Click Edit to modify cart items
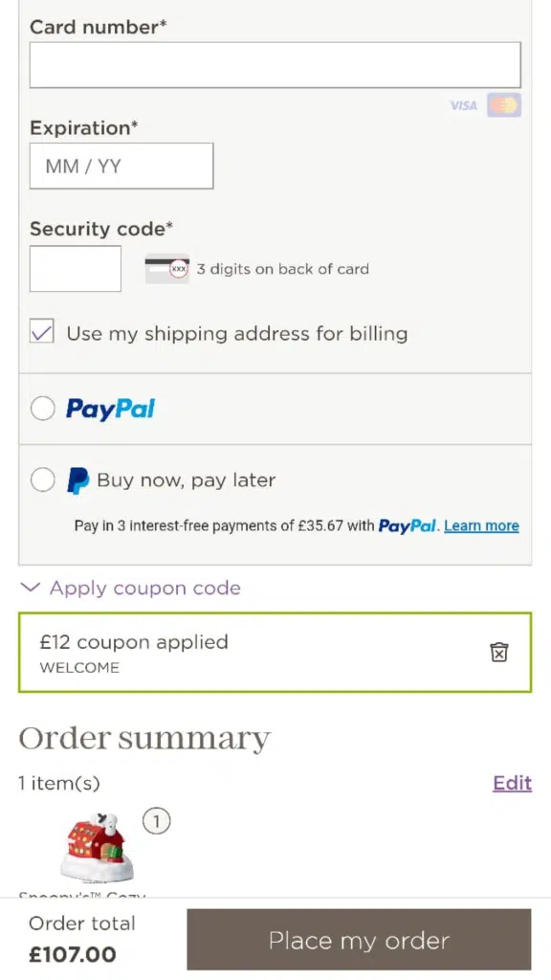 point(512,783)
